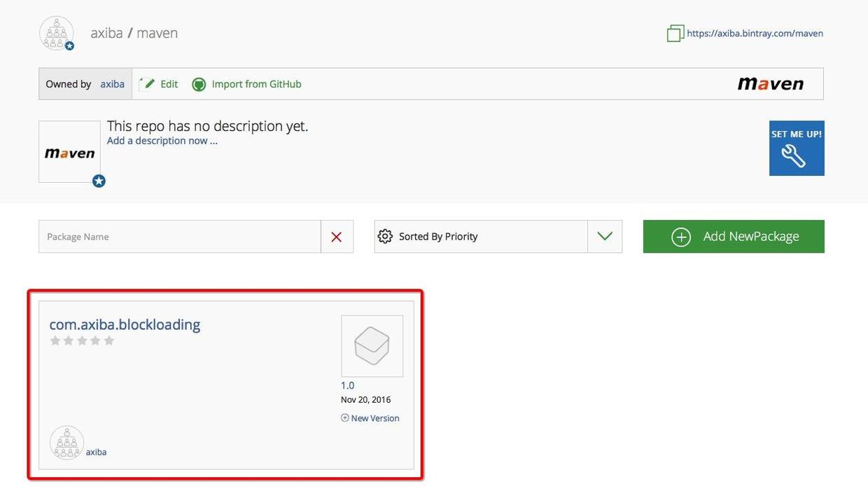The width and height of the screenshot is (868, 491).
Task: Click the Nov 20, 2016 date text
Action: tap(365, 400)
